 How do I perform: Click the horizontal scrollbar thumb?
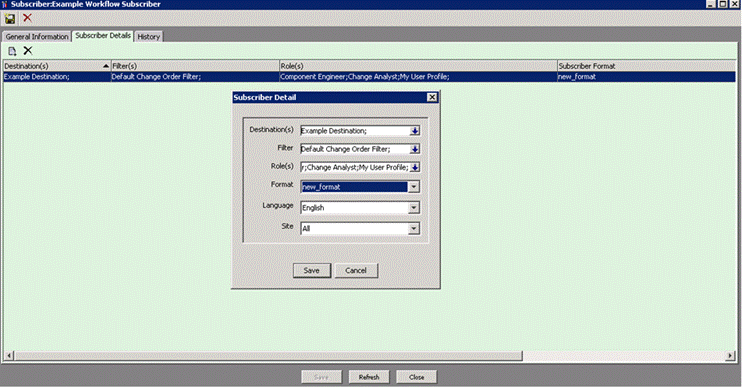click(268, 355)
